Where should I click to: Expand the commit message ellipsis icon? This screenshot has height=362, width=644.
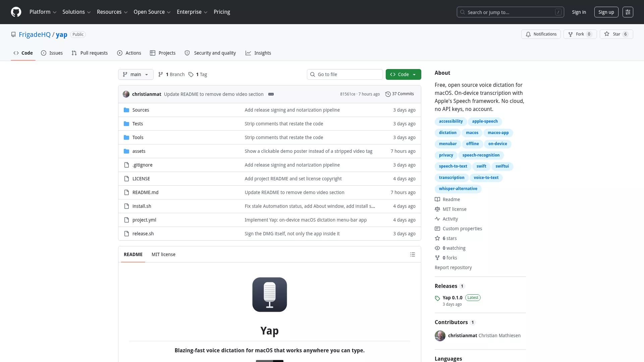tap(271, 94)
